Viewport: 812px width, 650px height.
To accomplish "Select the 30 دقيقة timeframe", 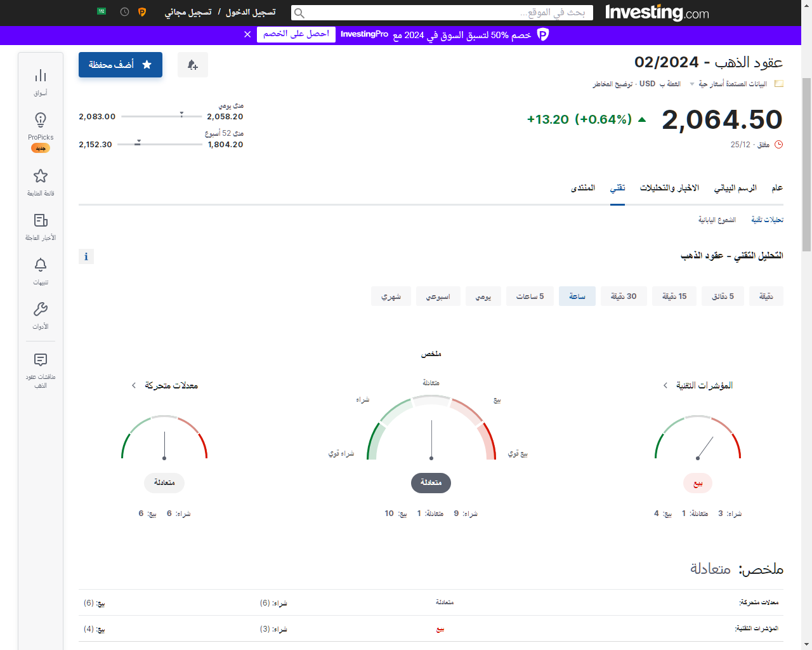I will pyautogui.click(x=624, y=296).
